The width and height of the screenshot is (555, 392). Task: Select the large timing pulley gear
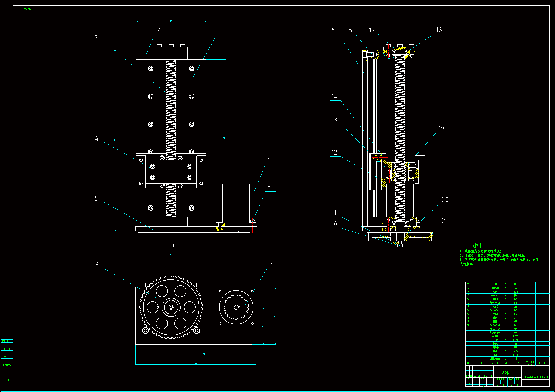pos(171,307)
